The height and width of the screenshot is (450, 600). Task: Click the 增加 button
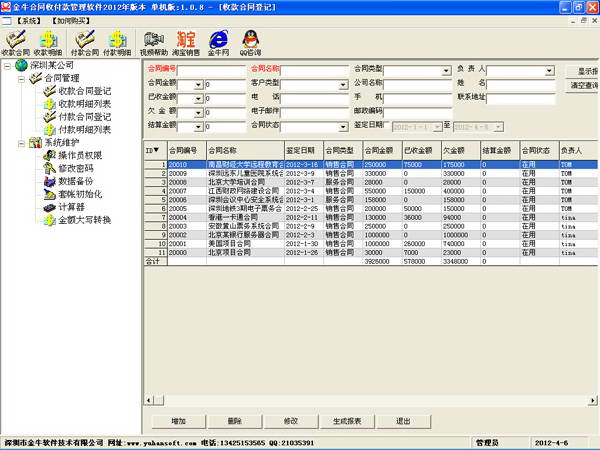(x=179, y=421)
